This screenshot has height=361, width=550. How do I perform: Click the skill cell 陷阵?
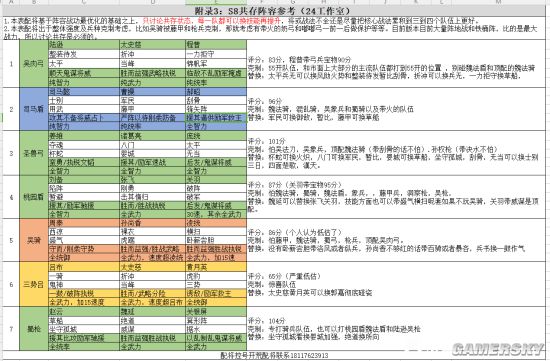click(84, 188)
